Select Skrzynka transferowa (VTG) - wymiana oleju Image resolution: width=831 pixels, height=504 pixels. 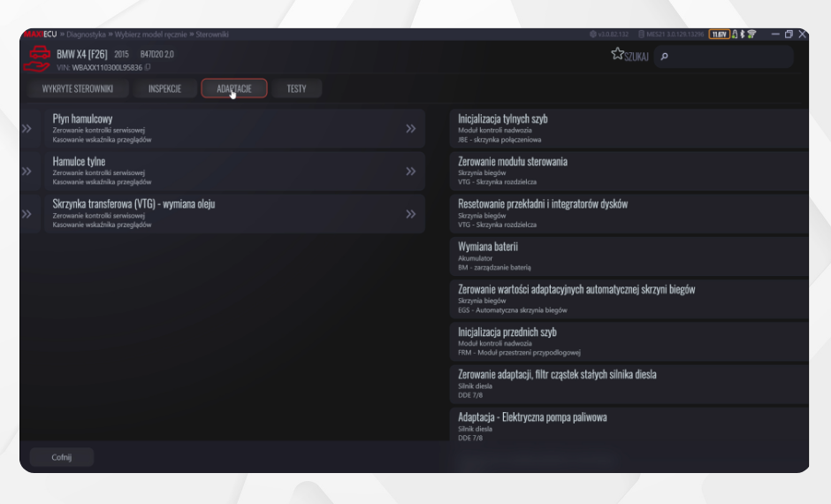235,214
